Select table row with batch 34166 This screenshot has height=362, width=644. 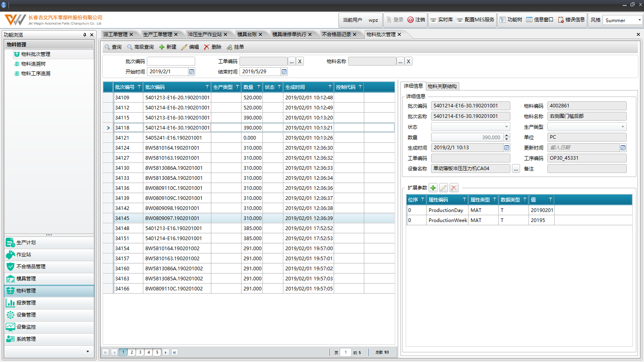coord(249,288)
